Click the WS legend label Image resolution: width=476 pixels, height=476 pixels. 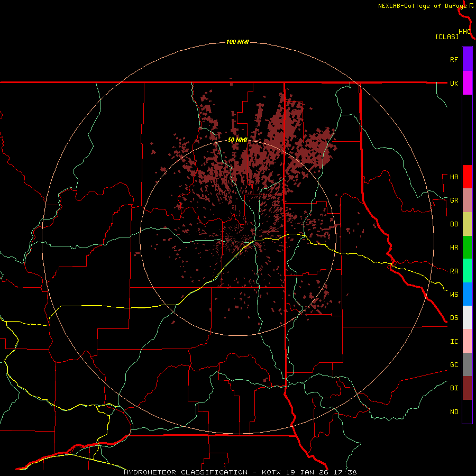point(454,295)
